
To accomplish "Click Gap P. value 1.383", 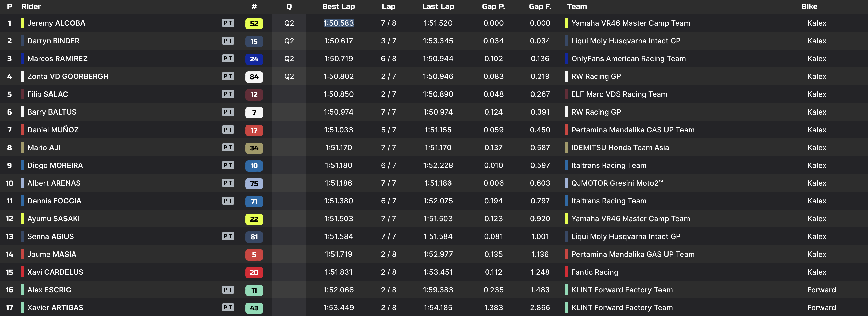I will coord(493,308).
